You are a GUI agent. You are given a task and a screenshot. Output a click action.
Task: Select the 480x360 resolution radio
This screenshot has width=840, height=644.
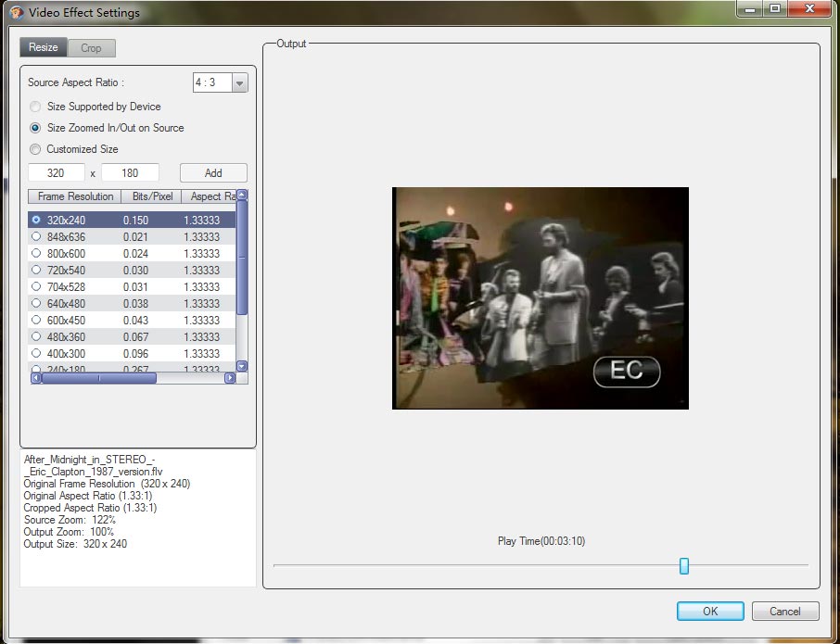(36, 336)
